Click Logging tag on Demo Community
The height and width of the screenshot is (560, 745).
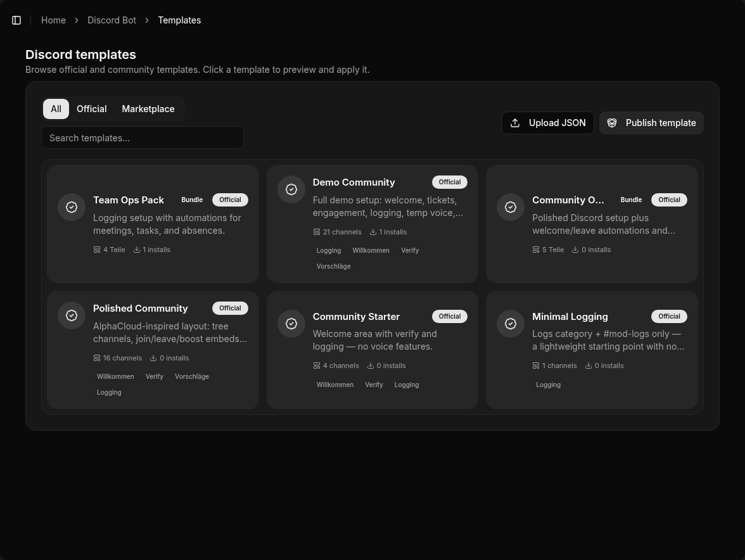coord(329,250)
